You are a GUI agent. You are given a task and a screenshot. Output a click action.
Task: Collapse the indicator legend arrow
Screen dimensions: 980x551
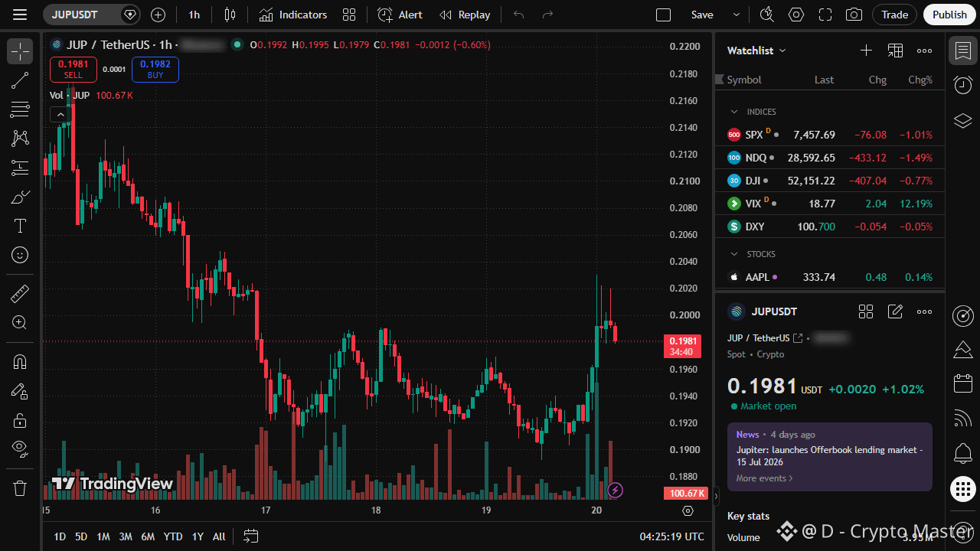pyautogui.click(x=59, y=115)
